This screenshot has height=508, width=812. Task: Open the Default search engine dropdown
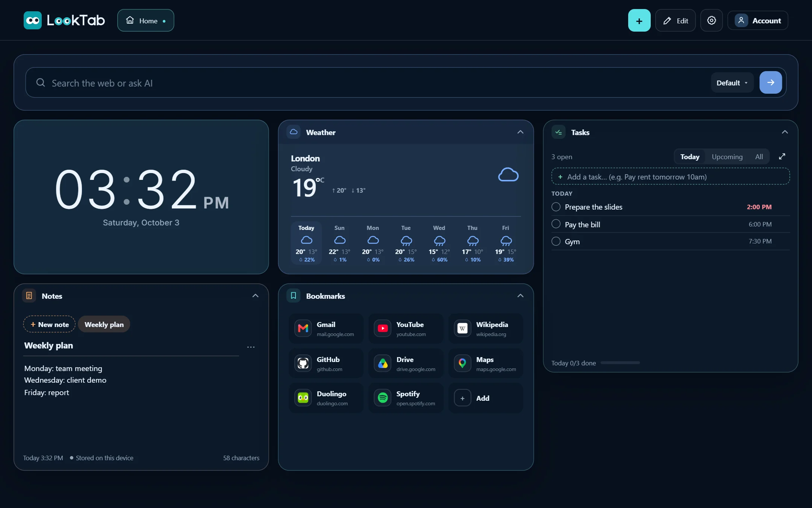732,83
